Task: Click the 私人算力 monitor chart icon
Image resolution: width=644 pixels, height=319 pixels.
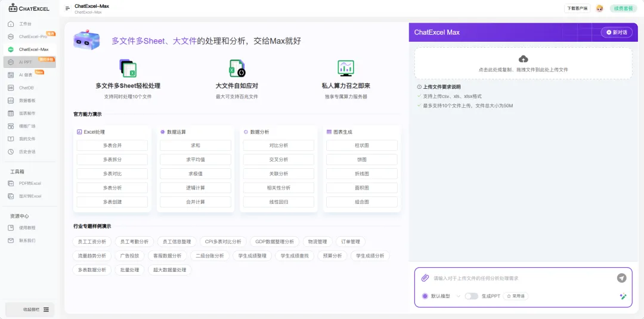Action: pos(345,68)
